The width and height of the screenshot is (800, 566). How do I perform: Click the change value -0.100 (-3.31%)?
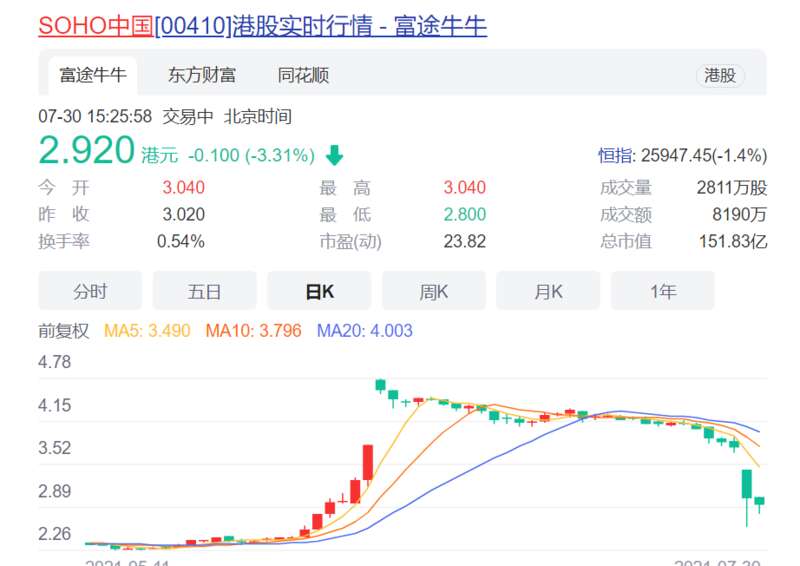pyautogui.click(x=251, y=155)
